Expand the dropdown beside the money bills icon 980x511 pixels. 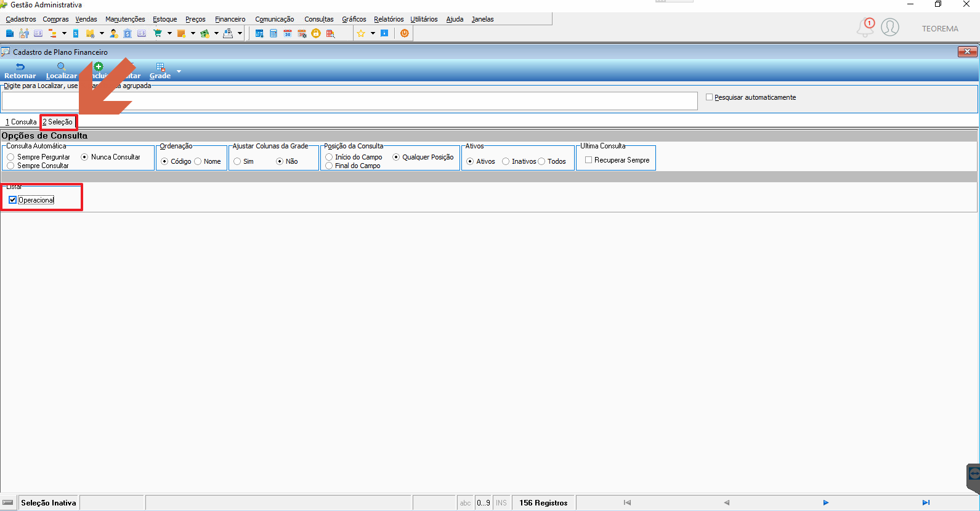pyautogui.click(x=216, y=33)
